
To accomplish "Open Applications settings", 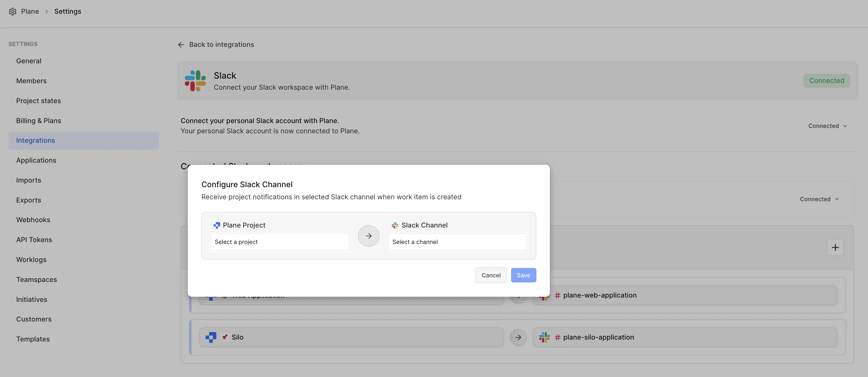I will click(x=84, y=160).
